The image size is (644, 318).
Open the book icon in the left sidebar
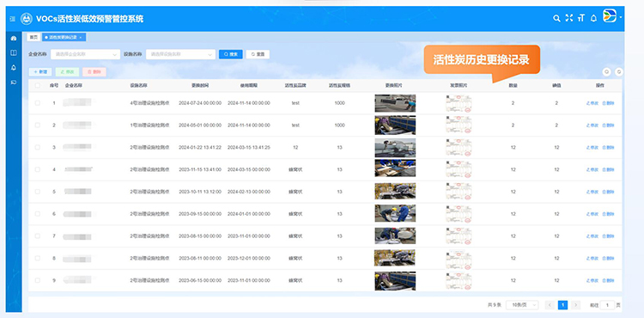14,53
